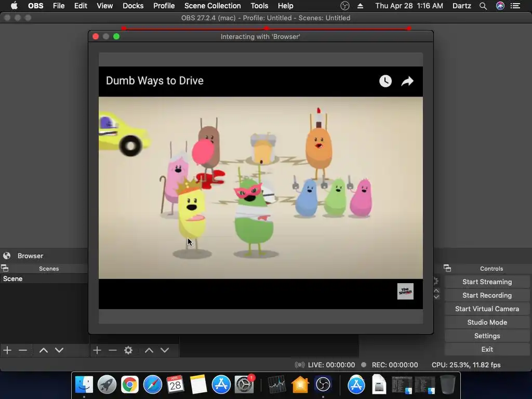The height and width of the screenshot is (399, 532).
Task: Move source up with arrow icon
Action: (x=149, y=350)
